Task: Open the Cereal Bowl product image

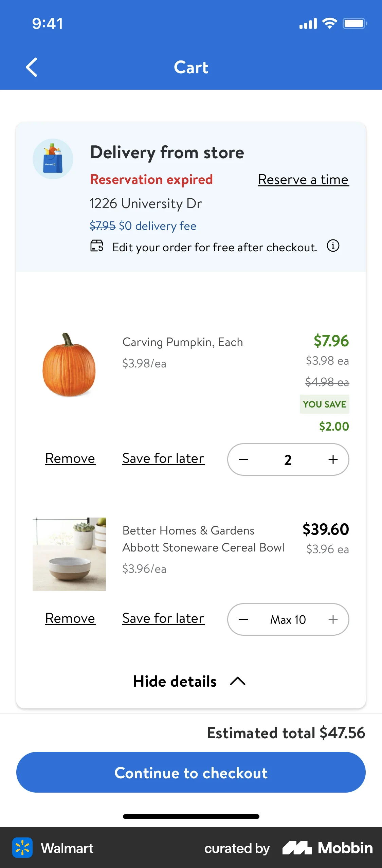Action: click(69, 554)
